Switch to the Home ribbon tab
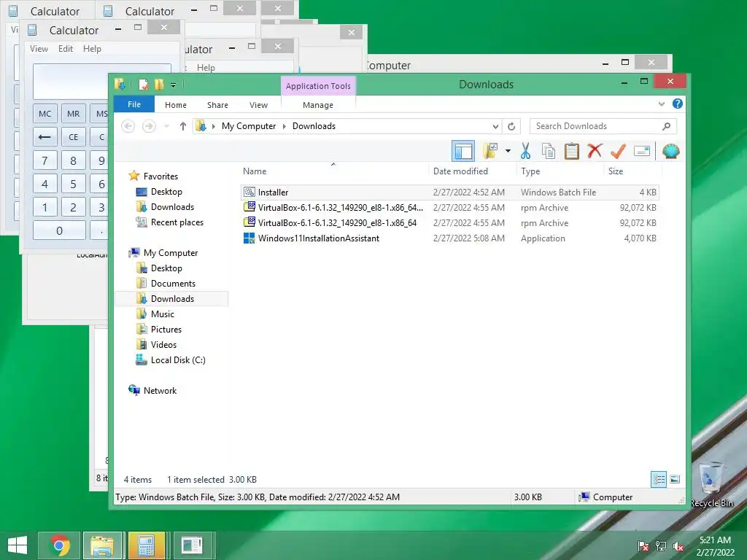747x560 pixels. coord(175,105)
